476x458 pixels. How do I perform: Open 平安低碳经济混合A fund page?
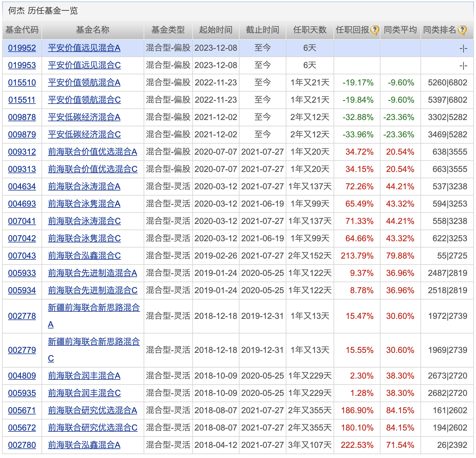click(x=84, y=117)
